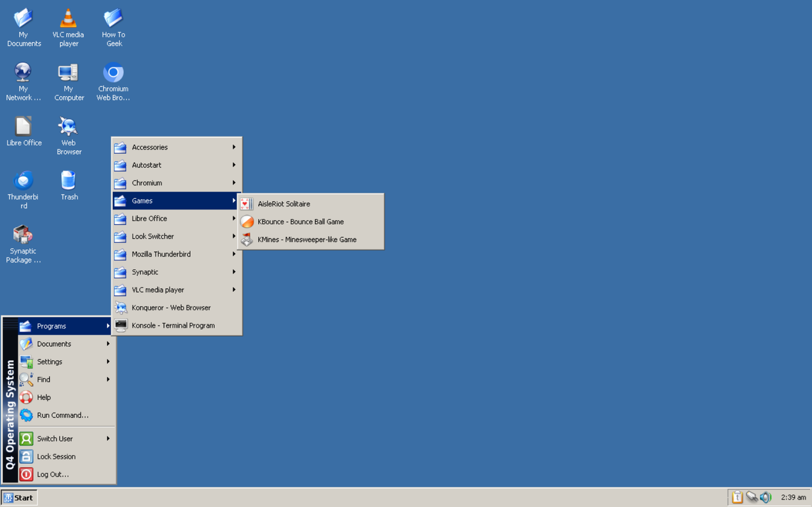Launch AisleRiot Solitaire

coord(310,204)
